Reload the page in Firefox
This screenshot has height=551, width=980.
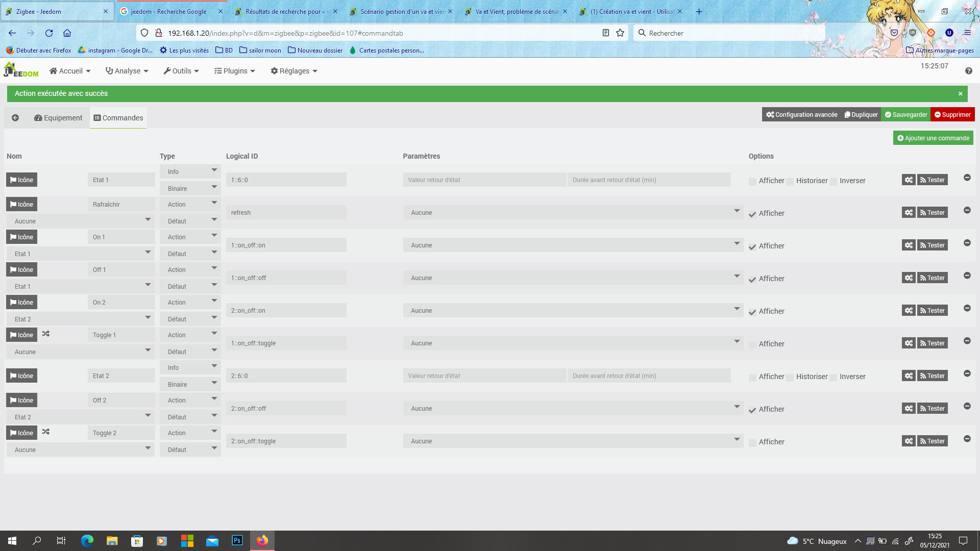coord(49,33)
